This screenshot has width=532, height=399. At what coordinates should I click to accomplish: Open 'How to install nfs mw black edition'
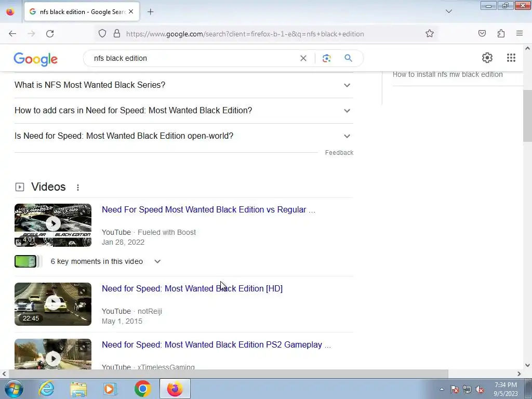pos(447,74)
